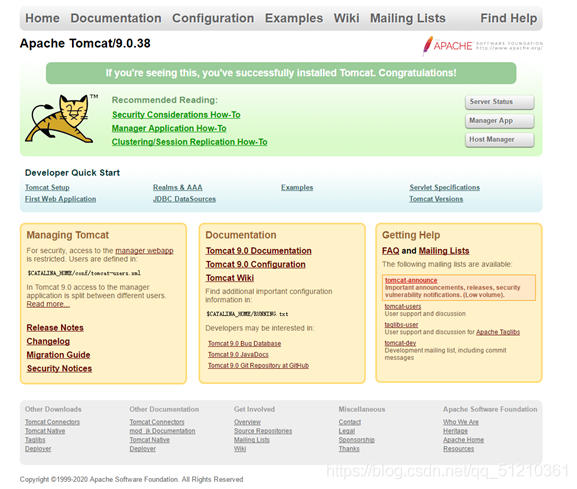The height and width of the screenshot is (489, 577).
Task: Open taglibs-user mailing list link
Action: pos(401,325)
